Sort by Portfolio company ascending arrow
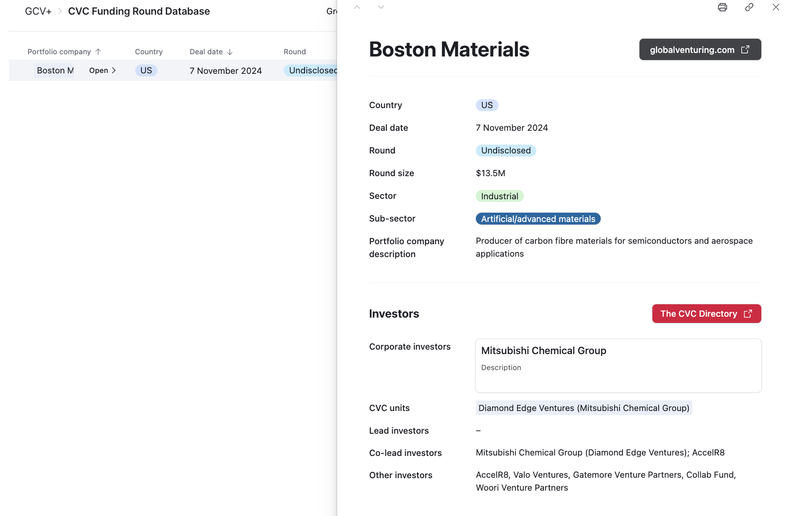This screenshot has height=516, width=812. coord(98,52)
